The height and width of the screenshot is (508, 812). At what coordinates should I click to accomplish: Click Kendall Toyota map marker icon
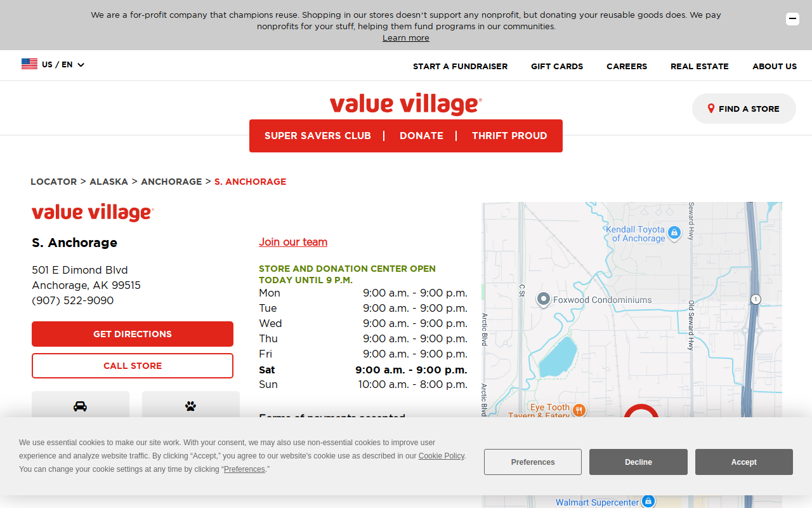coord(674,233)
